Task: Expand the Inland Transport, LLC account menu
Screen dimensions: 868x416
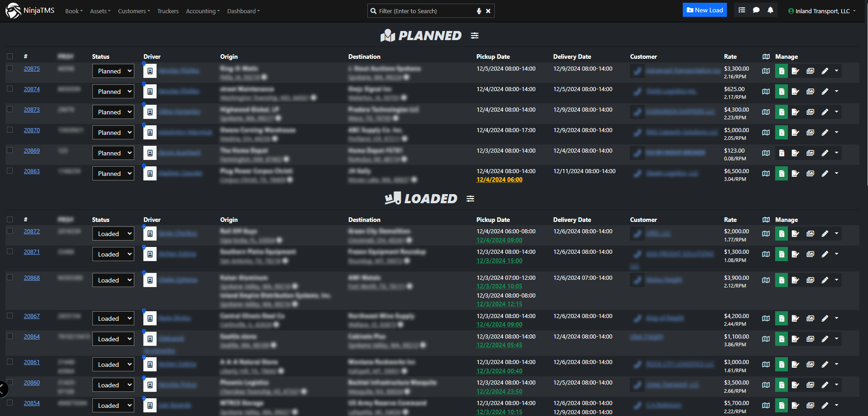Action: 822,11
